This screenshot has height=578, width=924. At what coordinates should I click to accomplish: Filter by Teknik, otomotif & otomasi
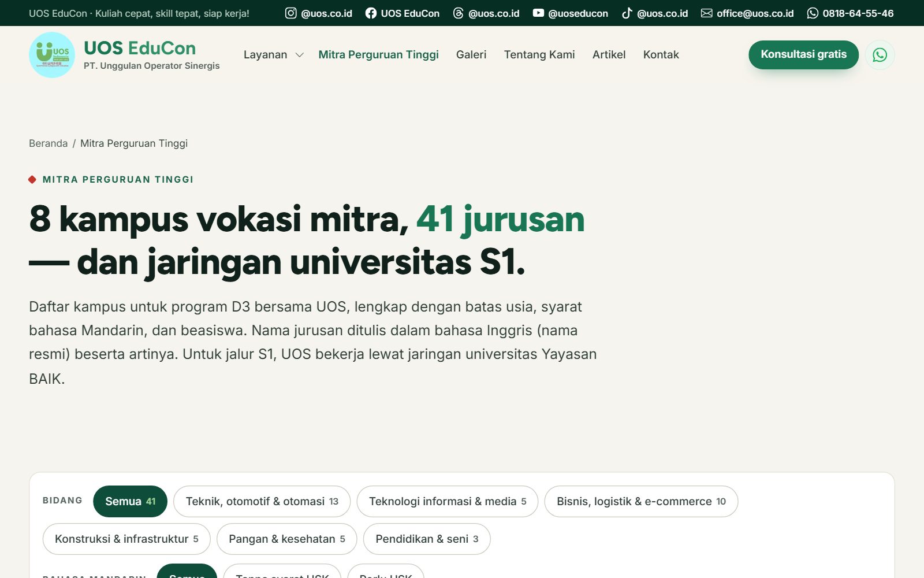coord(262,501)
